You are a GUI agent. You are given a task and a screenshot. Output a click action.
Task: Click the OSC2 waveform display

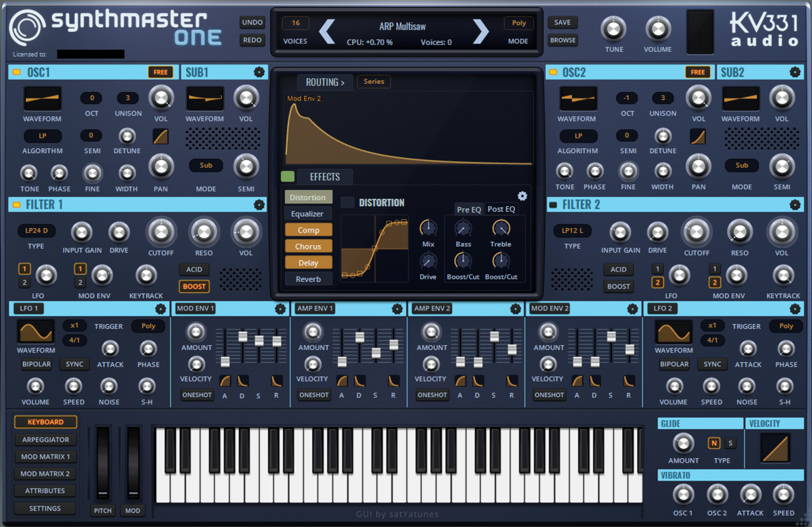pos(578,99)
